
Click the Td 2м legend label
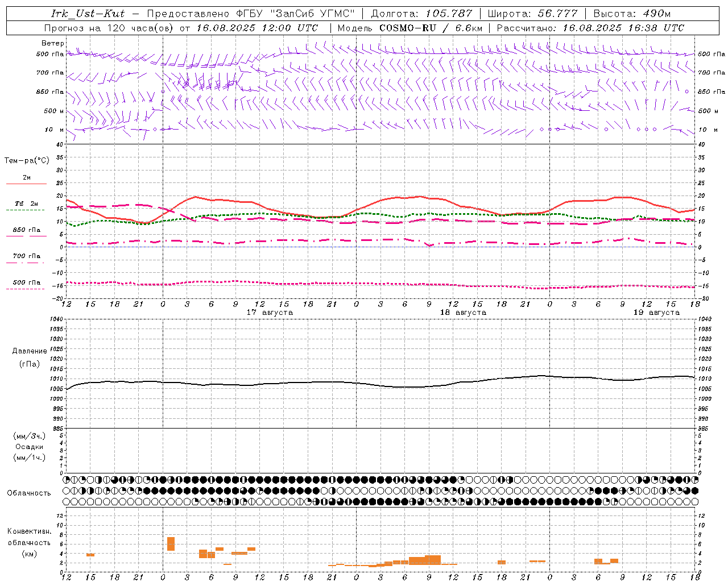(x=27, y=203)
